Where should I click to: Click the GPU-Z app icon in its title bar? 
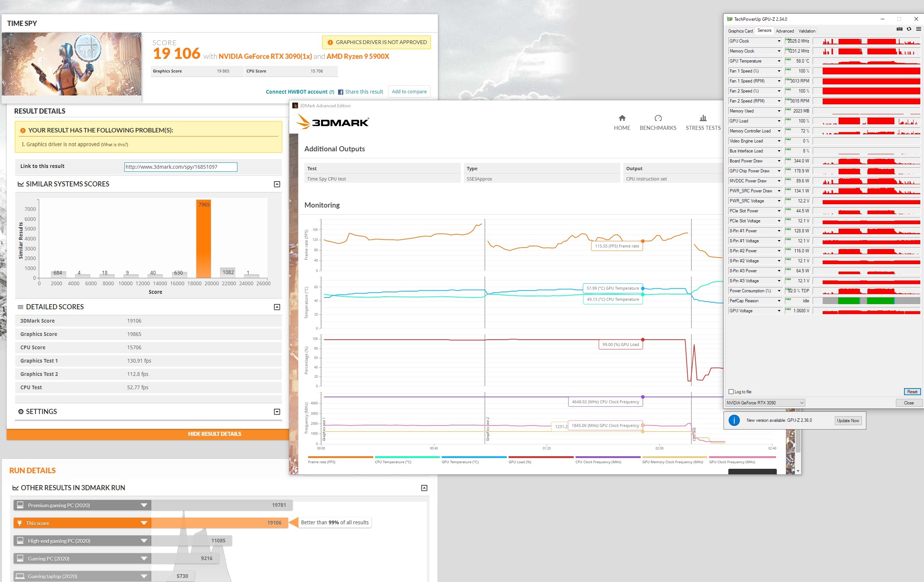tap(729, 19)
